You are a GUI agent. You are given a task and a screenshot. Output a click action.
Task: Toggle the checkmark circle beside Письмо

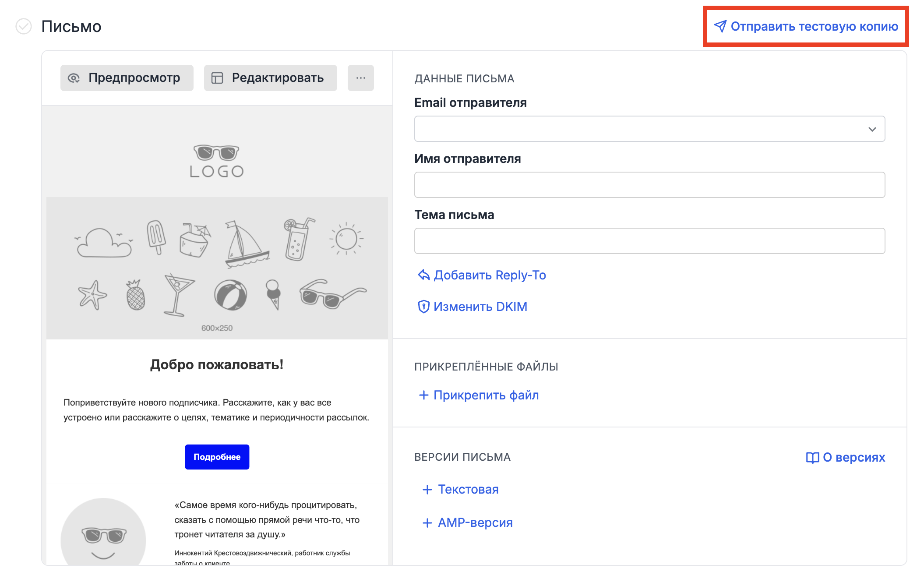24,27
